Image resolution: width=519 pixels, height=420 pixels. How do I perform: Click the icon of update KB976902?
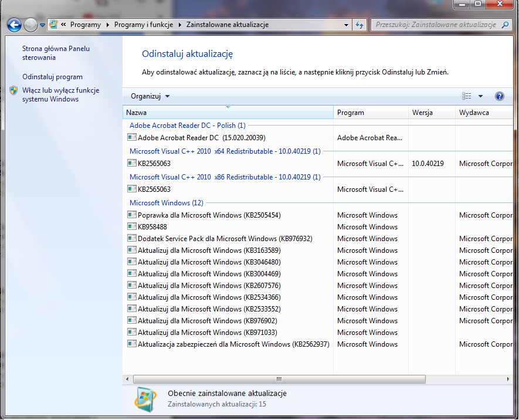132,320
